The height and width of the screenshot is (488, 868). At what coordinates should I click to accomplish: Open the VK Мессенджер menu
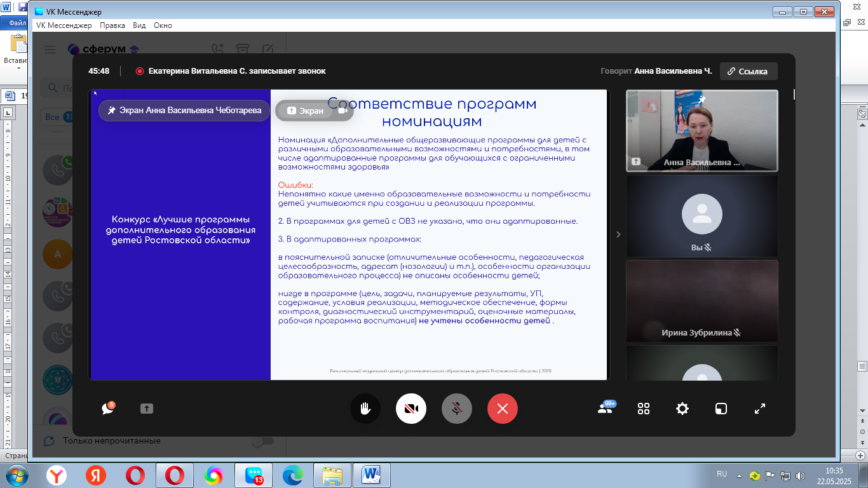[64, 25]
